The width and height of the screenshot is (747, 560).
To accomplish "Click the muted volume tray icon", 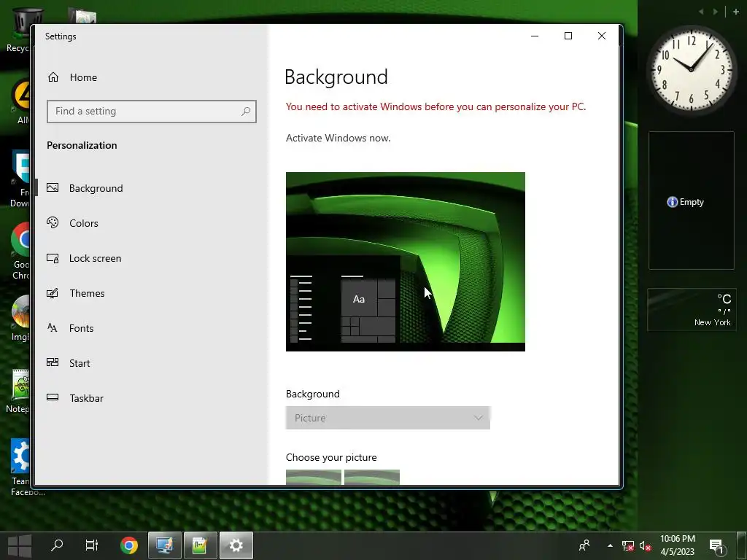I will click(x=645, y=545).
